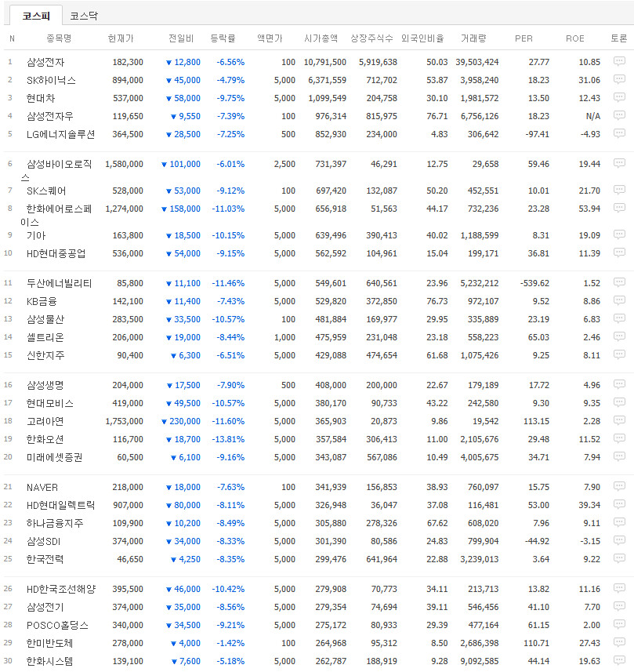The width and height of the screenshot is (634, 672).
Task: Open discussion icon for SK스퀘어 row
Action: point(619,190)
